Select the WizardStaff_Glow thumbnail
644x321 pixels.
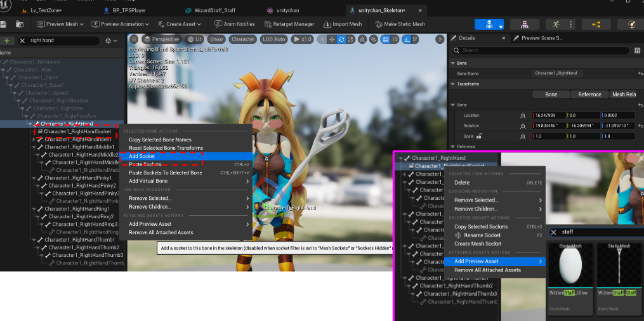pyautogui.click(x=570, y=265)
